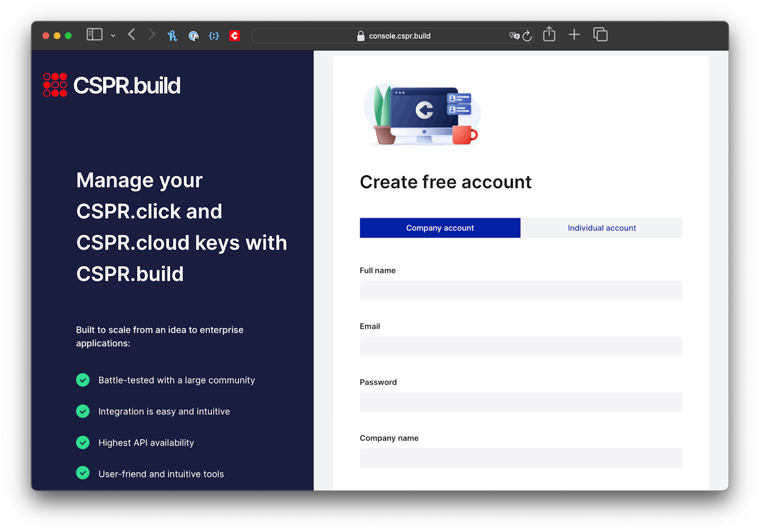Click the Company name field
Viewport: 760px width, 532px height.
click(x=521, y=458)
